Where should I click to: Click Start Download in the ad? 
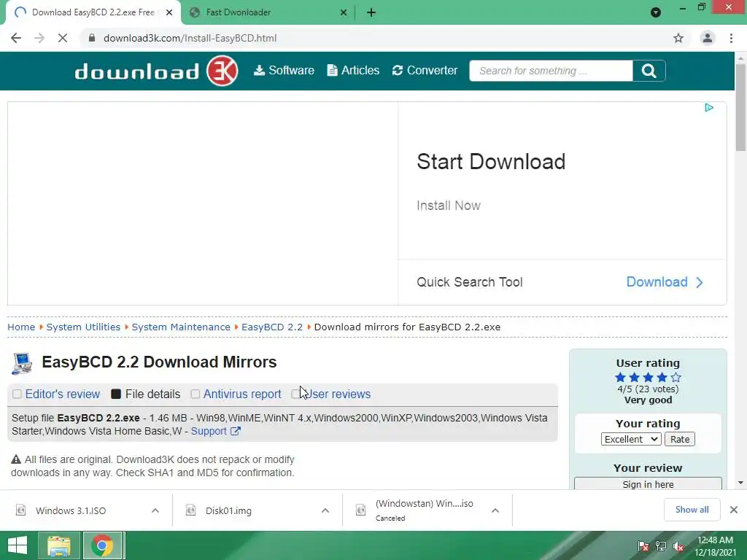pyautogui.click(x=491, y=162)
